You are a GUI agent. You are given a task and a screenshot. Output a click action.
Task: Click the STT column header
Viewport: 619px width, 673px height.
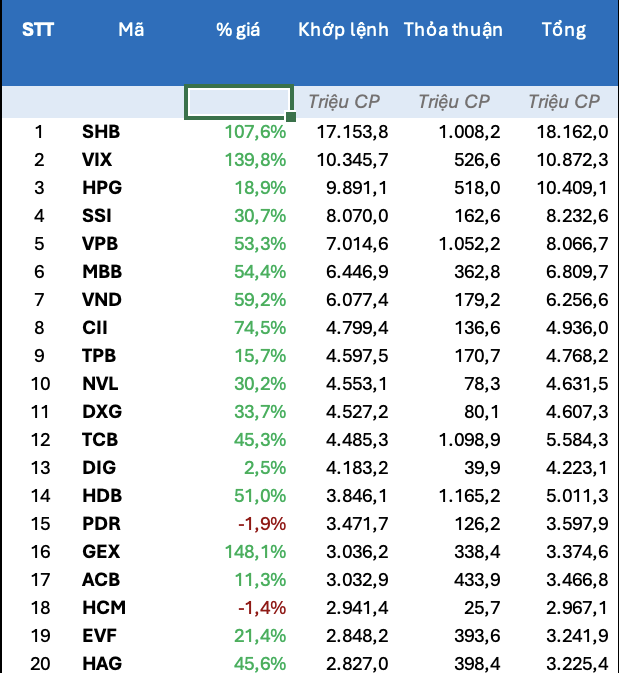coord(38,30)
